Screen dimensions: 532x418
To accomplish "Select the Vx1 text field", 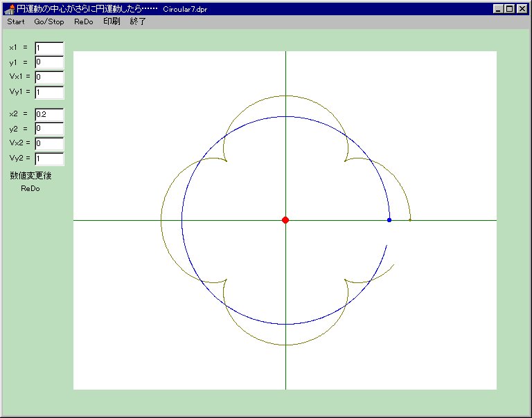I will point(49,78).
